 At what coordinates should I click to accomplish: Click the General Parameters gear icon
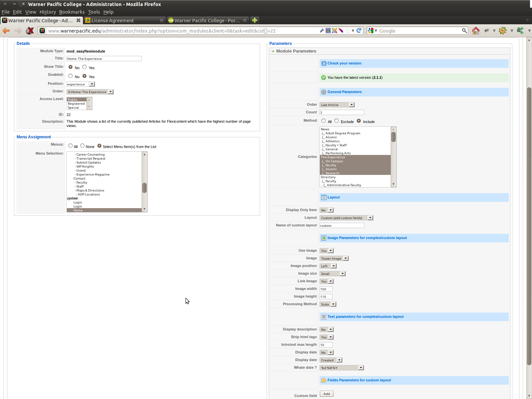(x=324, y=92)
